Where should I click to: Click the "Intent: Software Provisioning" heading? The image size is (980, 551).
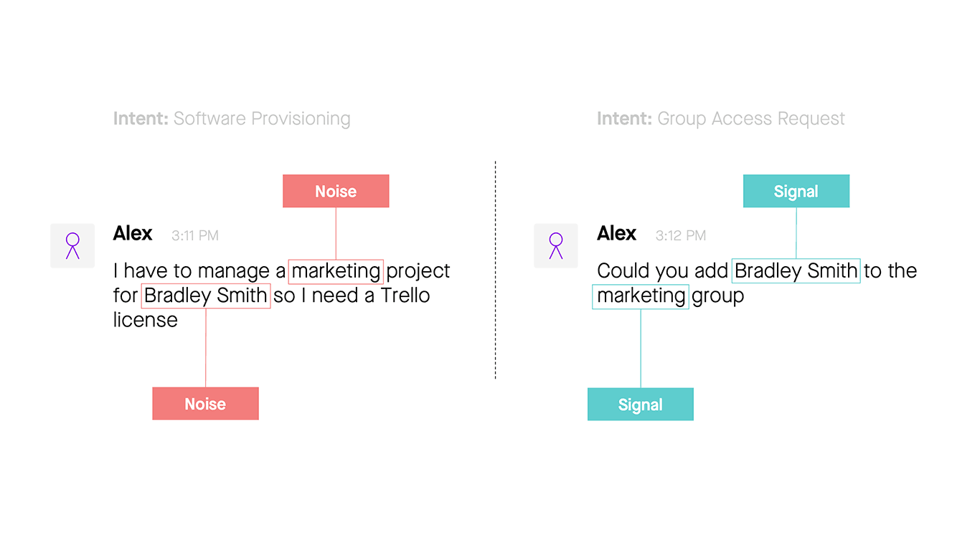click(x=232, y=119)
